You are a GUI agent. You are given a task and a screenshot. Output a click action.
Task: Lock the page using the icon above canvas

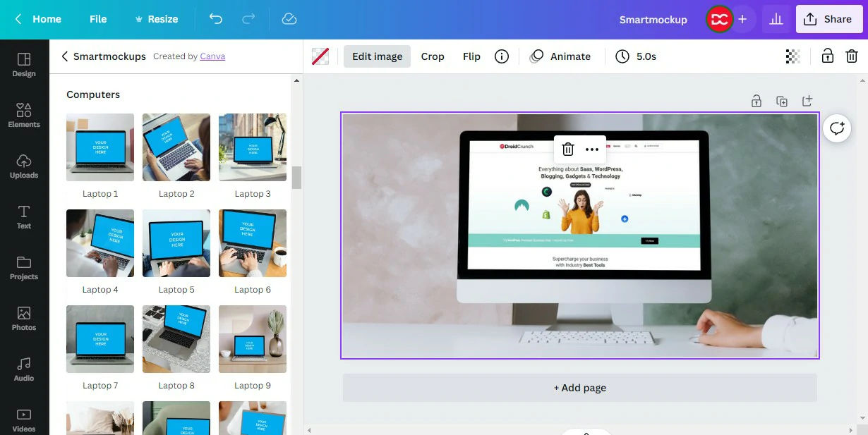pyautogui.click(x=756, y=101)
